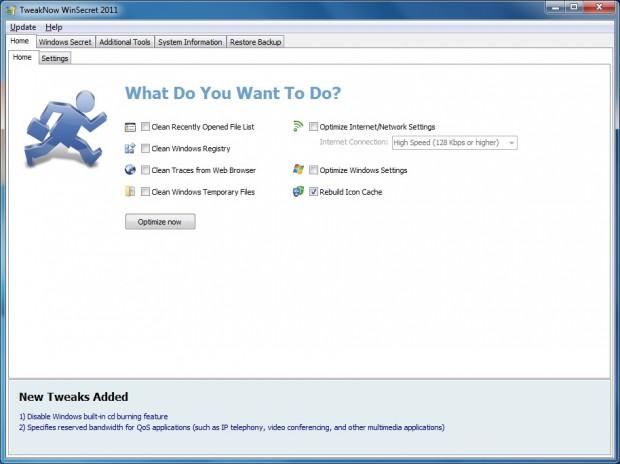This screenshot has height=464, width=620.
Task: Switch to the Windows Secret tab
Action: point(65,42)
